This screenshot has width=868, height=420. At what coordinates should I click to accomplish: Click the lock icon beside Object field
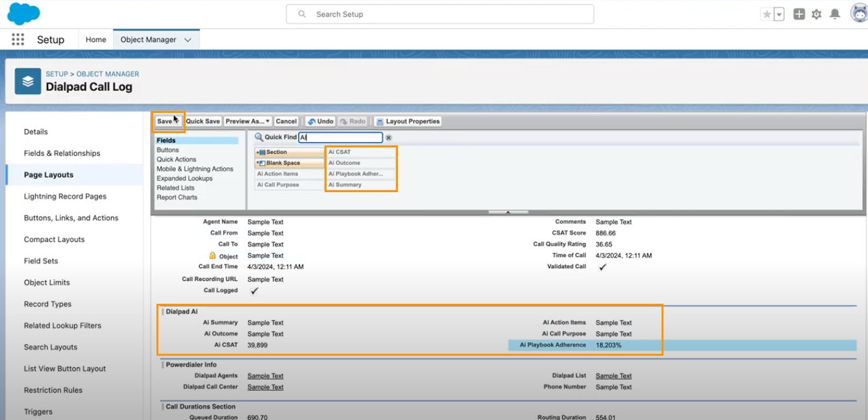[212, 256]
